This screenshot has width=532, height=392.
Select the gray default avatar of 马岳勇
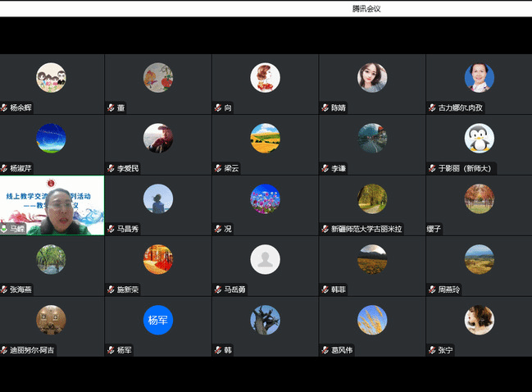(x=265, y=259)
